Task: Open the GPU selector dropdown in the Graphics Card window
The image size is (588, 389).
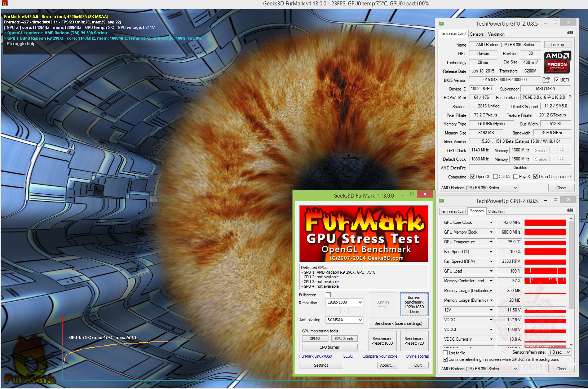Action: click(479, 188)
